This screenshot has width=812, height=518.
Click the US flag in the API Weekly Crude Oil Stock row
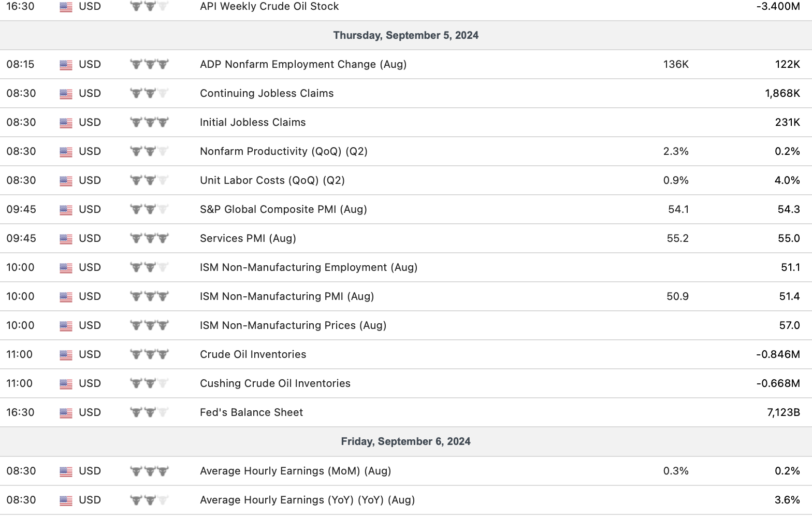(x=66, y=7)
